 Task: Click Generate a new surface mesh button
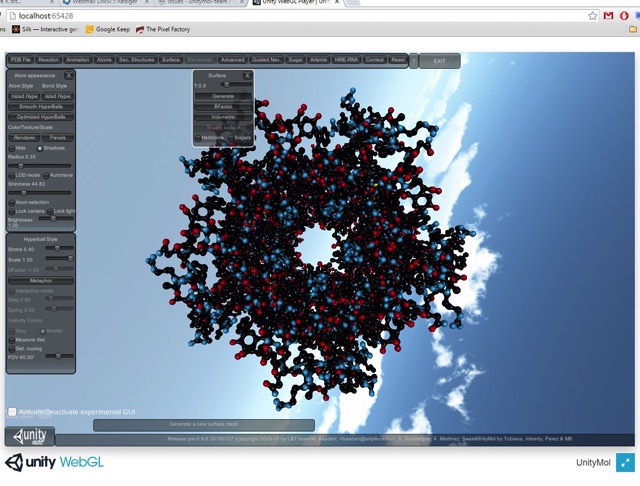pos(204,424)
